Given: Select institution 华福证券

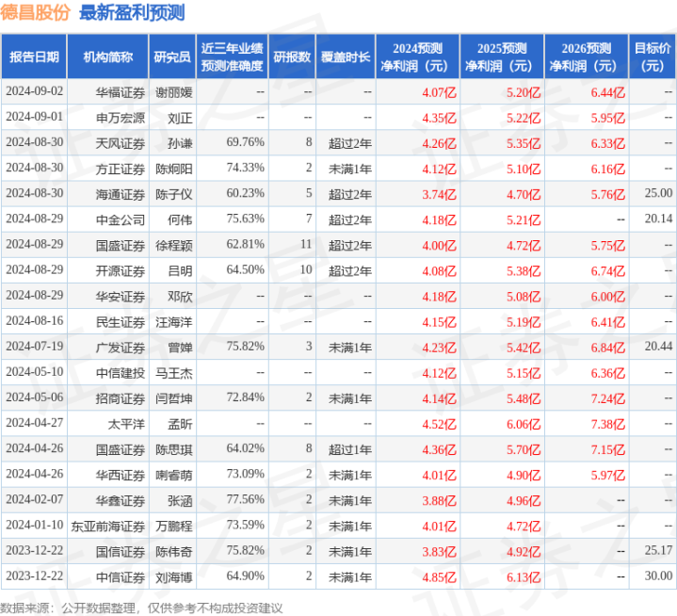Looking at the screenshot, I should [121, 92].
